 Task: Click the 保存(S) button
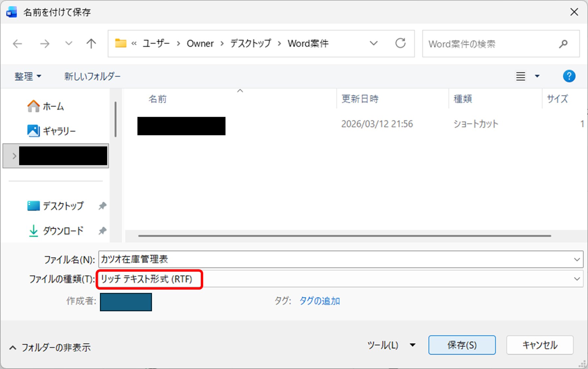[x=462, y=345]
